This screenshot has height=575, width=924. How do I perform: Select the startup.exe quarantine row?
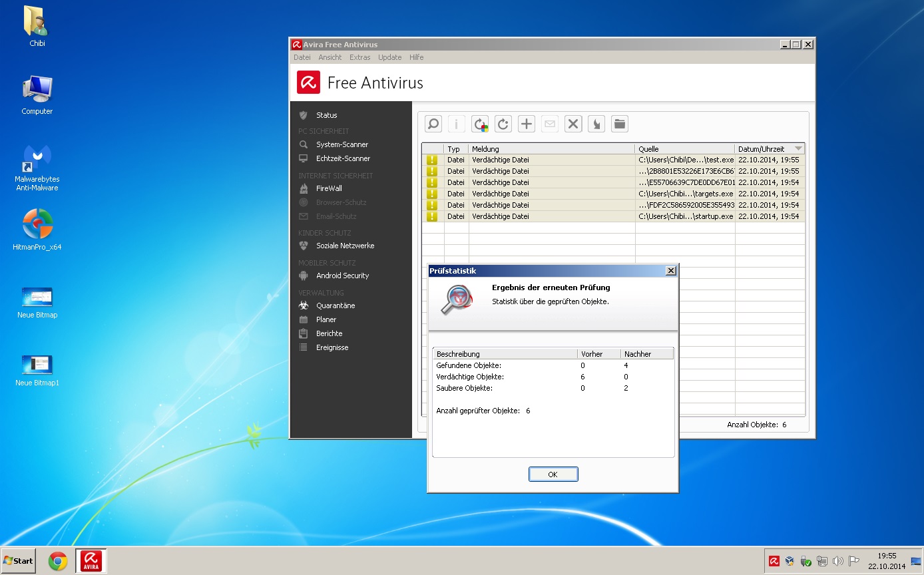(x=613, y=216)
